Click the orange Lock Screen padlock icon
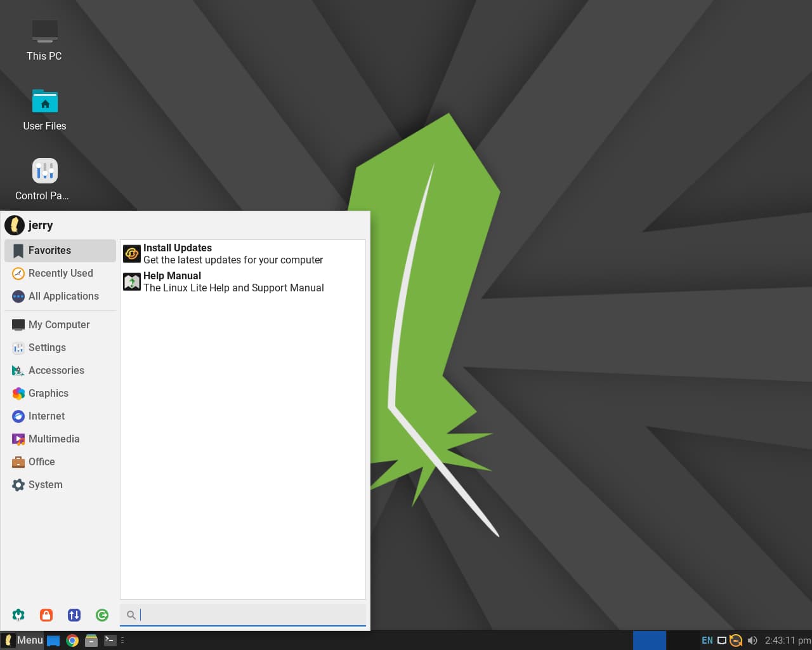This screenshot has width=812, height=650. tap(46, 614)
